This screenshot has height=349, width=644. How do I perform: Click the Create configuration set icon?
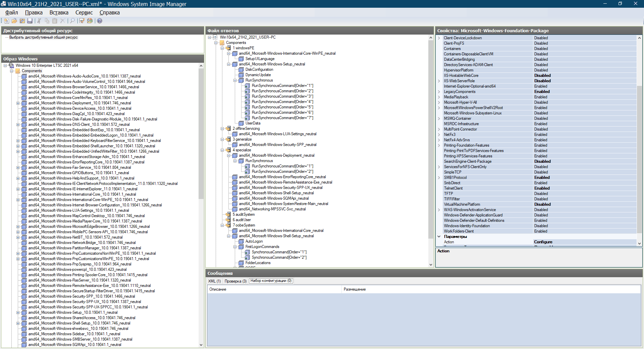(x=90, y=21)
